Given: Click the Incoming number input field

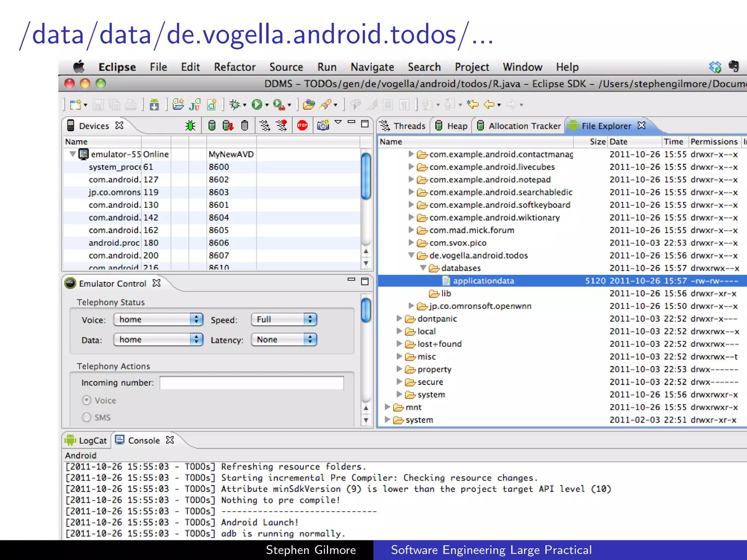Looking at the screenshot, I should click(x=252, y=383).
